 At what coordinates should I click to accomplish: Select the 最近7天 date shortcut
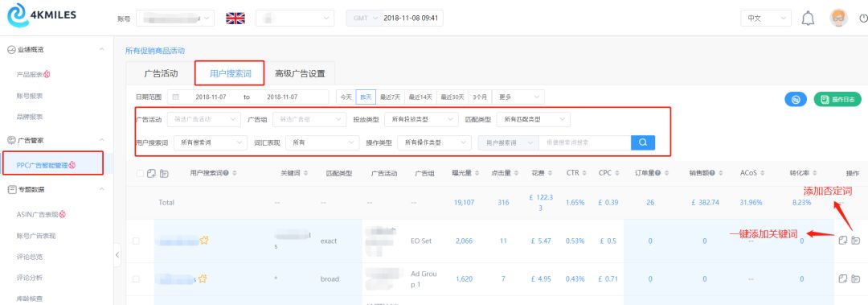click(x=391, y=97)
